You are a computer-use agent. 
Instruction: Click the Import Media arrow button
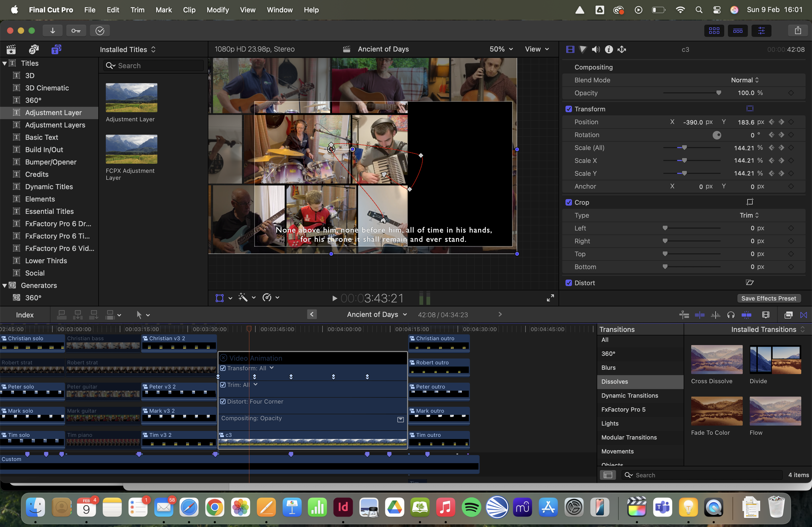pos(53,31)
